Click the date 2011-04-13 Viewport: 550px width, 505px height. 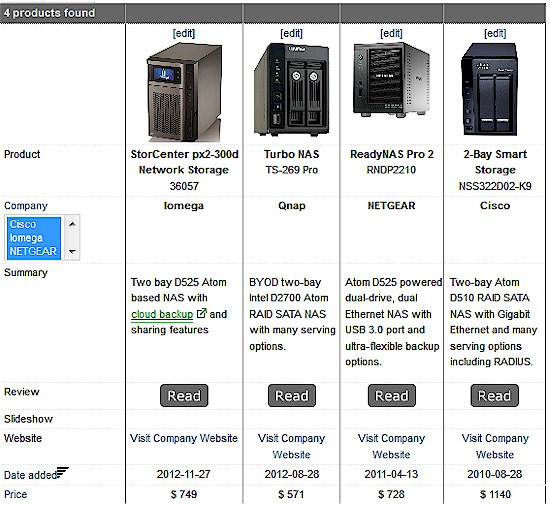click(391, 474)
